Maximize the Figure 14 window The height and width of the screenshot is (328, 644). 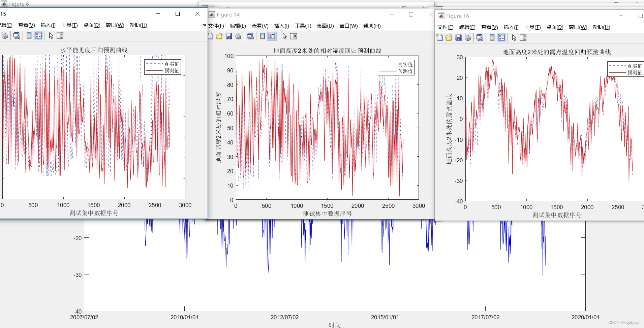click(x=411, y=14)
